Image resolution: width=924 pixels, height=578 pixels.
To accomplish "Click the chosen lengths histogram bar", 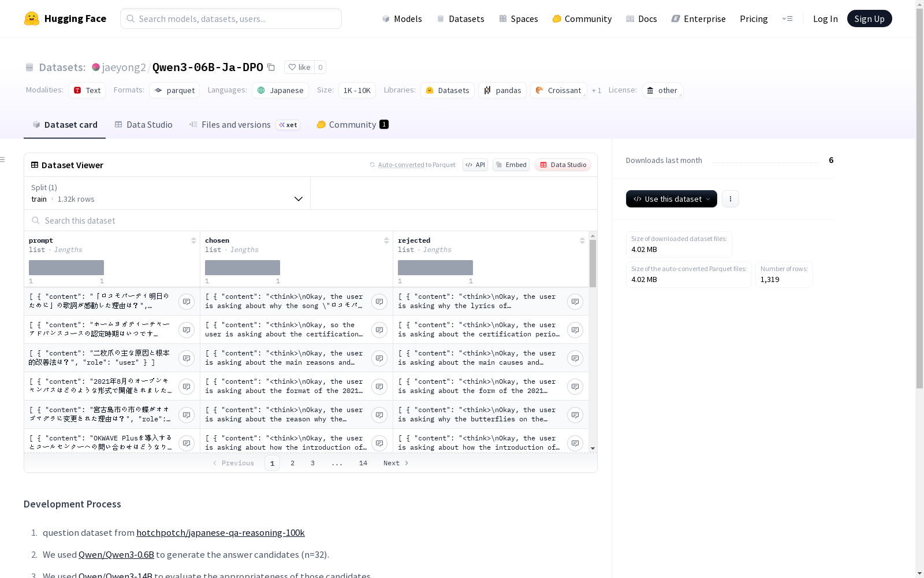I will [x=243, y=268].
